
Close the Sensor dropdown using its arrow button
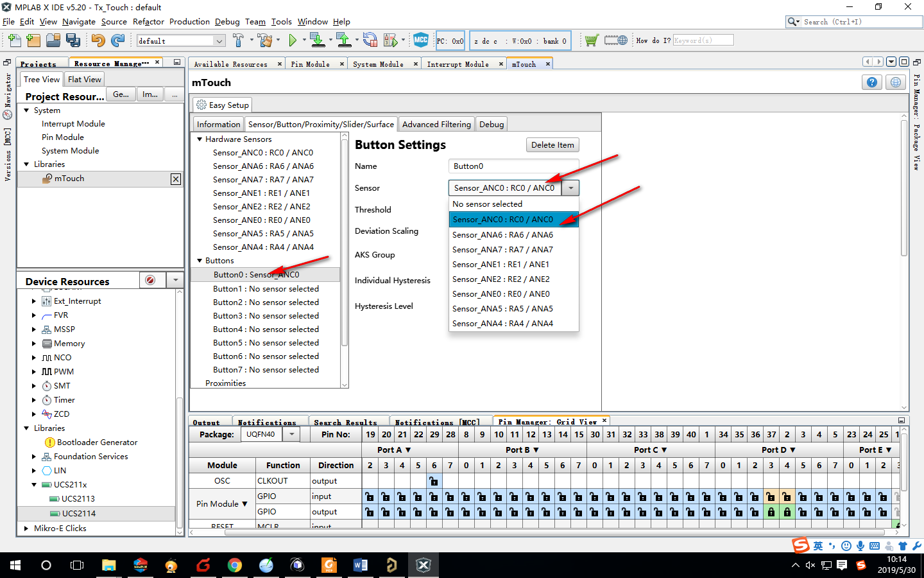[x=570, y=188]
